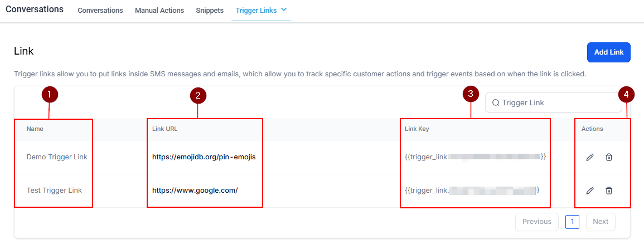Click the Next pagination button
The height and width of the screenshot is (249, 644).
pos(601,222)
